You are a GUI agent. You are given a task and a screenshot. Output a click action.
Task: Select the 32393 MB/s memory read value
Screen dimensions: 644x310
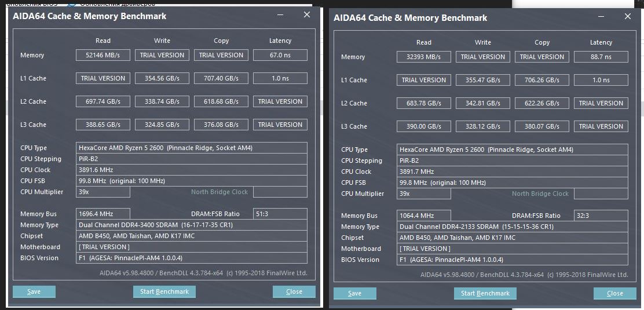tap(424, 57)
